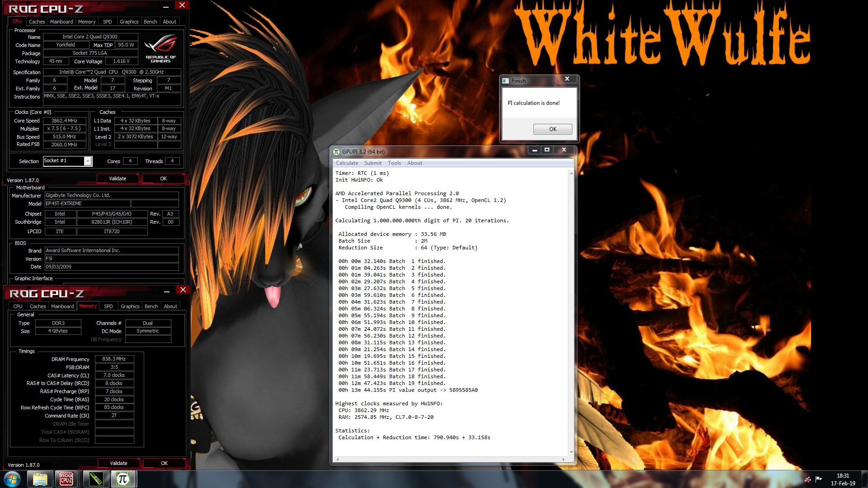Open About tab in upper CPU-Z

pyautogui.click(x=170, y=22)
